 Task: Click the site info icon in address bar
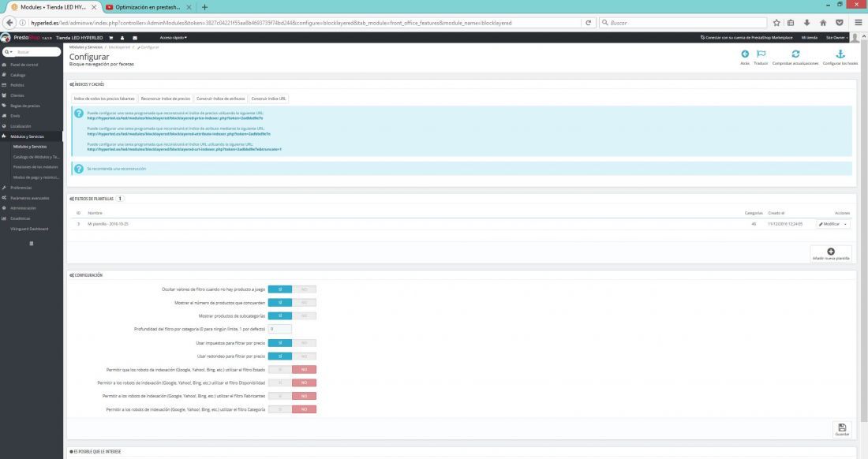[x=23, y=23]
